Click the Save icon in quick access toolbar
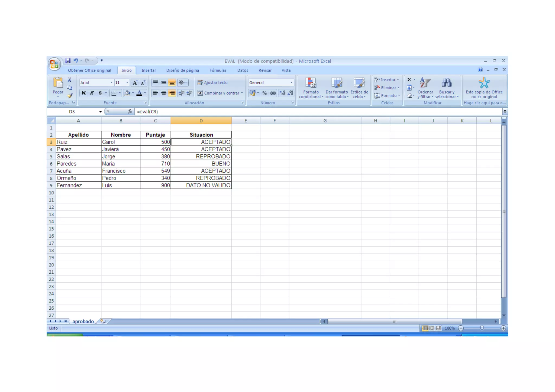 tap(68, 61)
